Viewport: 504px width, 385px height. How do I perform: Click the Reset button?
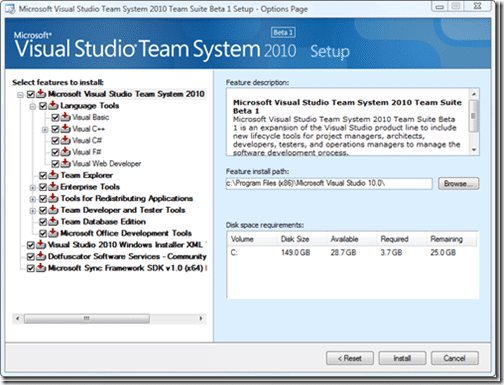coord(350,358)
